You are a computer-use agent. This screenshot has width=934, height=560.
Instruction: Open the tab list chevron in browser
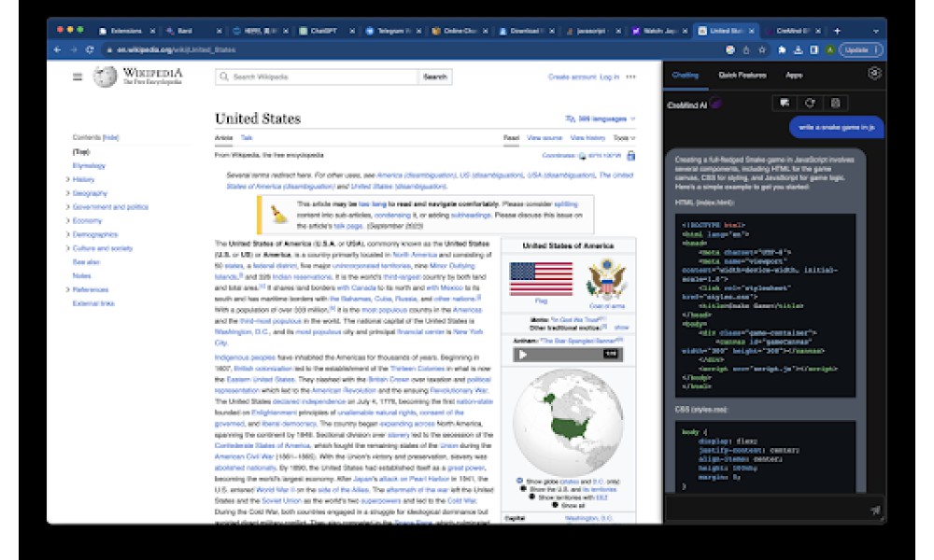click(876, 31)
